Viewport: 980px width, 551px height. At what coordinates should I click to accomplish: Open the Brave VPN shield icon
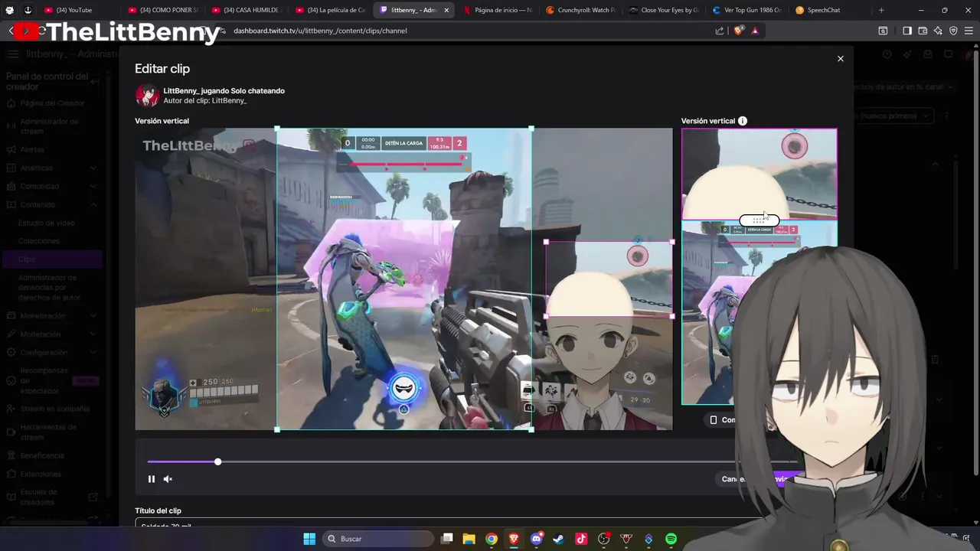[953, 31]
